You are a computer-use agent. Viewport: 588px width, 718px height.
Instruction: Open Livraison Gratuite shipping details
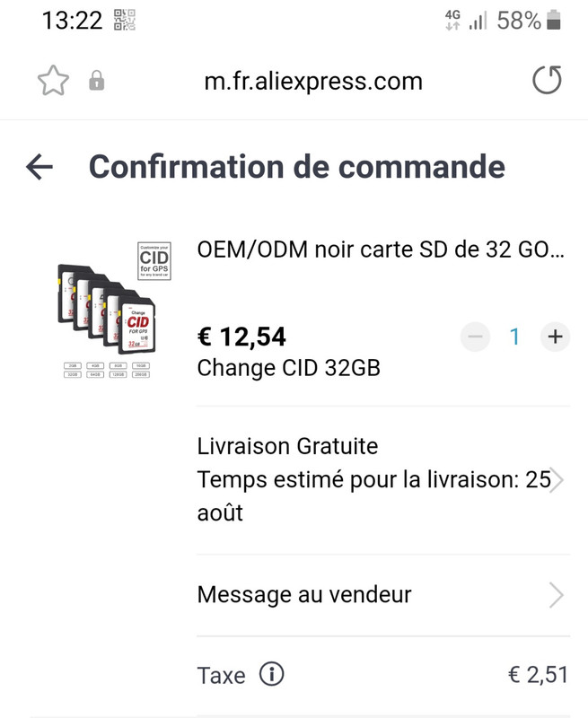point(383,479)
